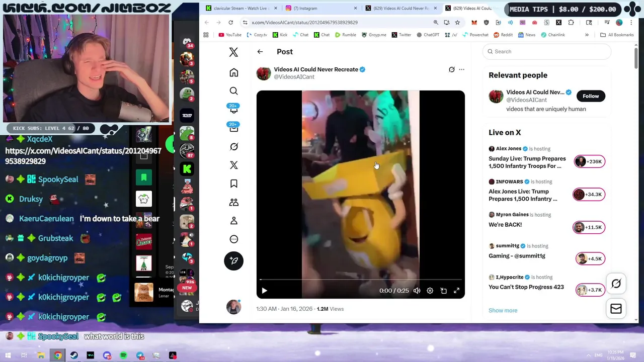Open Chainlink bookmark
This screenshot has height=362, width=644.
(x=553, y=35)
